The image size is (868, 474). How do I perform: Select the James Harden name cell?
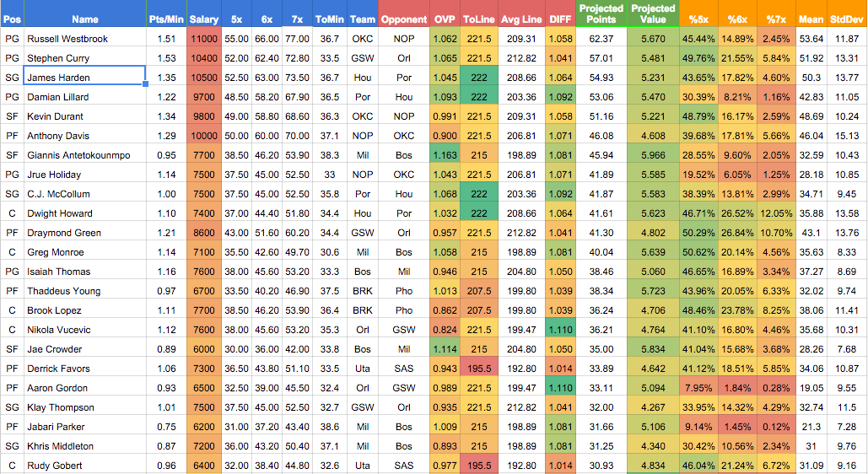[x=84, y=78]
